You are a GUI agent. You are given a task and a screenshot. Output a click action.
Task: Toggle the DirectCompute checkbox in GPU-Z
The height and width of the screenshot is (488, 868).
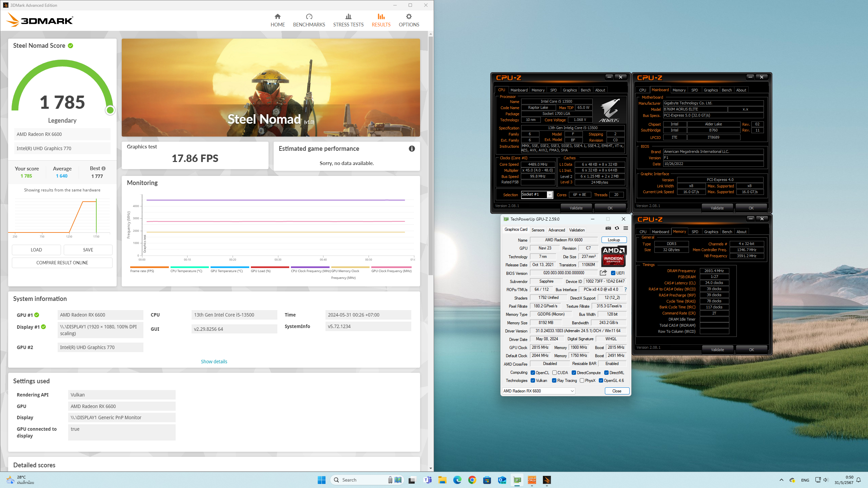click(x=574, y=373)
